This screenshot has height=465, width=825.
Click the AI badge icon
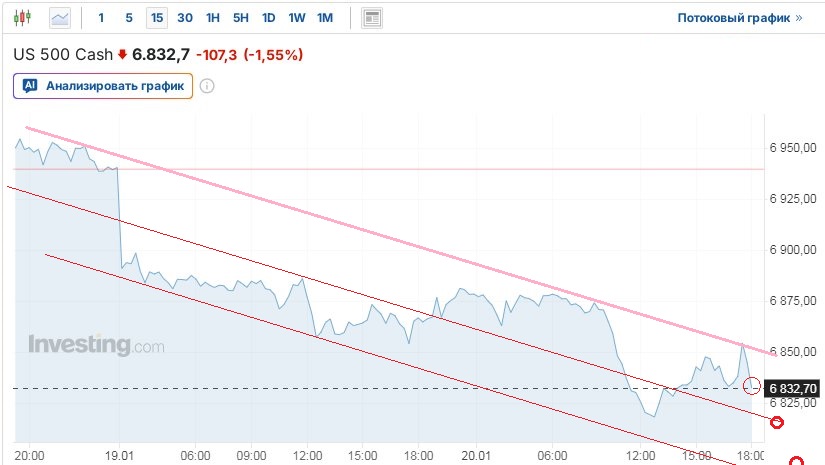pos(30,86)
